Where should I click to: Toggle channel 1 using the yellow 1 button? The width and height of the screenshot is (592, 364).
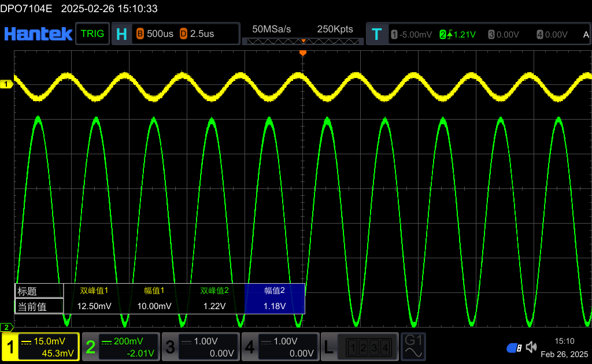(x=10, y=347)
